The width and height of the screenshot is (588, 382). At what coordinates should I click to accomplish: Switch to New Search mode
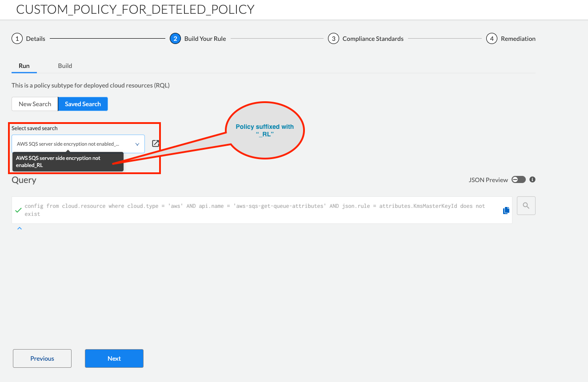(35, 104)
